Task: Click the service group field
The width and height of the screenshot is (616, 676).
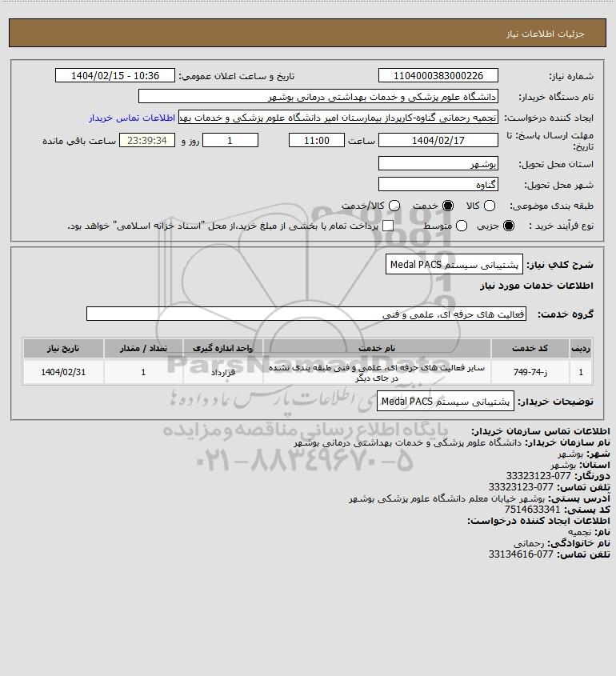Action: pos(306,314)
